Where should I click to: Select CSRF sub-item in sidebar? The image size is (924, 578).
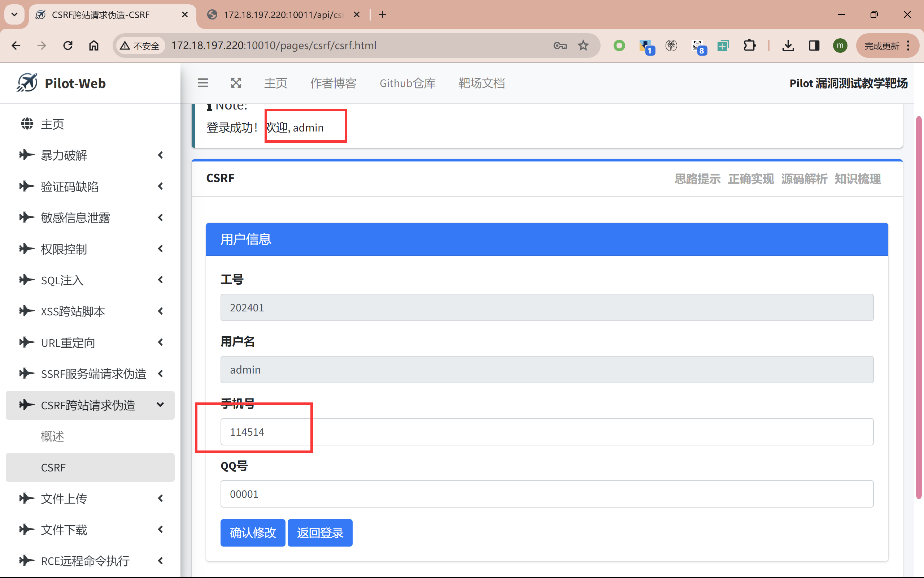90,467
